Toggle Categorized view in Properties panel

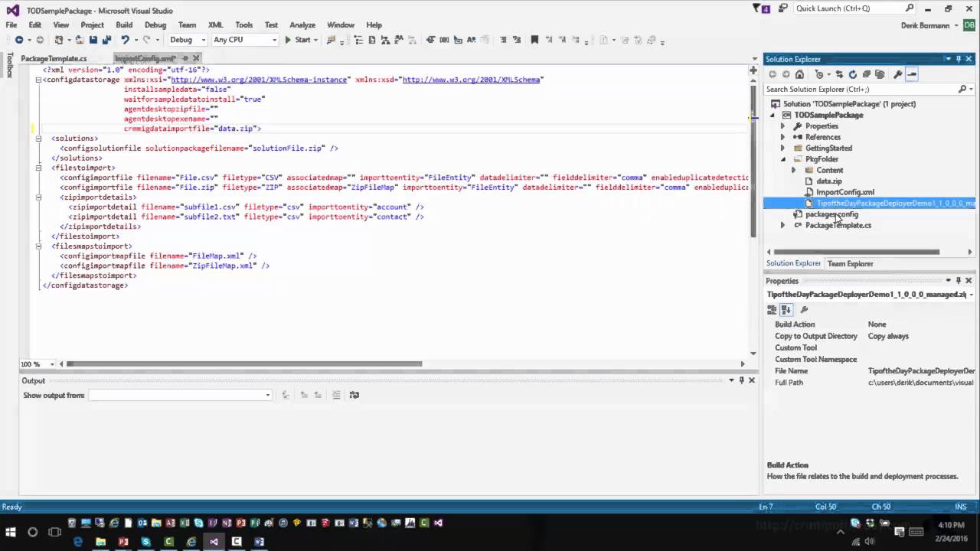772,309
